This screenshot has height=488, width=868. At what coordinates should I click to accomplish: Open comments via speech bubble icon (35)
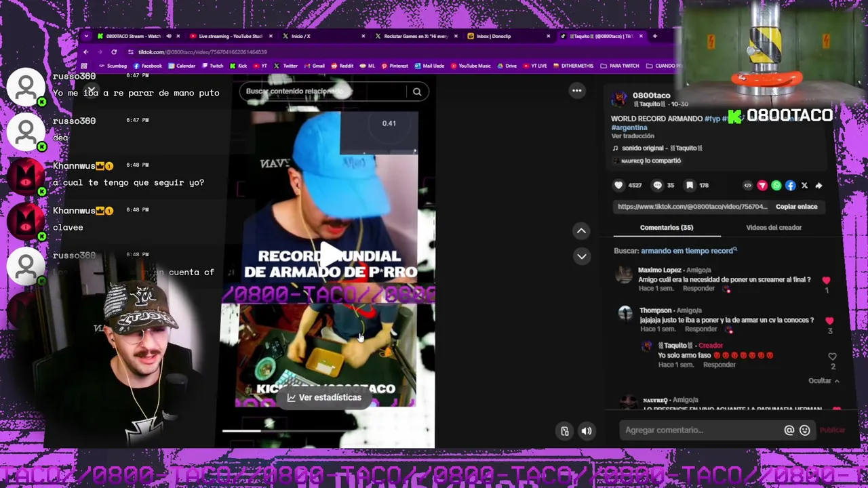point(657,185)
